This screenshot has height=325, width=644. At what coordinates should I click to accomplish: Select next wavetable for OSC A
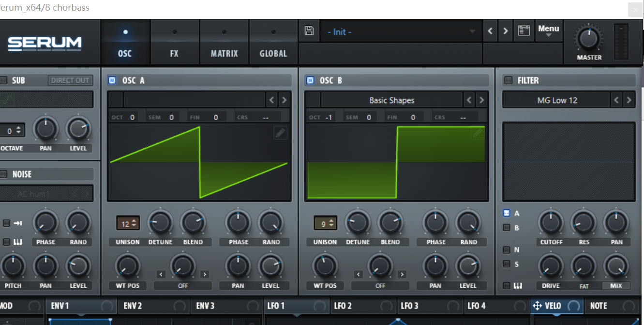(284, 100)
